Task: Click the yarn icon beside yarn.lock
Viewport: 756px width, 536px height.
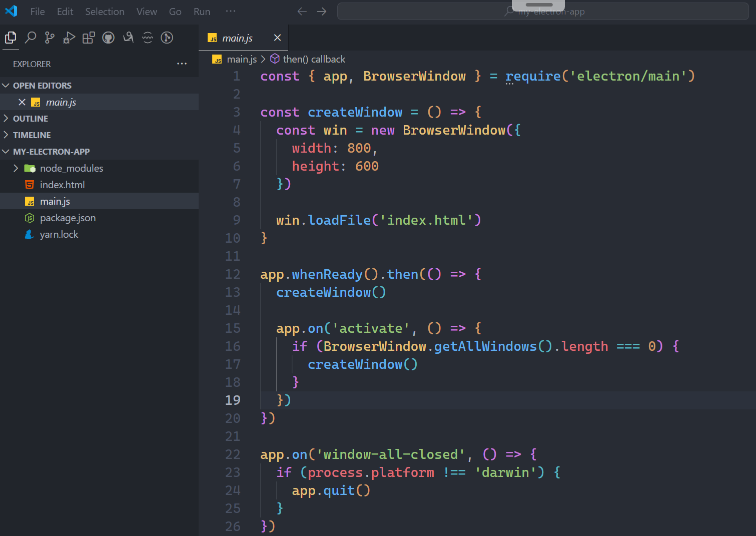Action: coord(30,234)
